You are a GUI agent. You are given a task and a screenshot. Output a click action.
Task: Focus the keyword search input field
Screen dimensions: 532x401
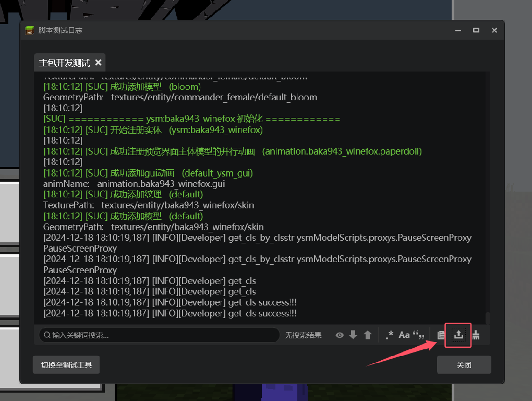[162, 335]
